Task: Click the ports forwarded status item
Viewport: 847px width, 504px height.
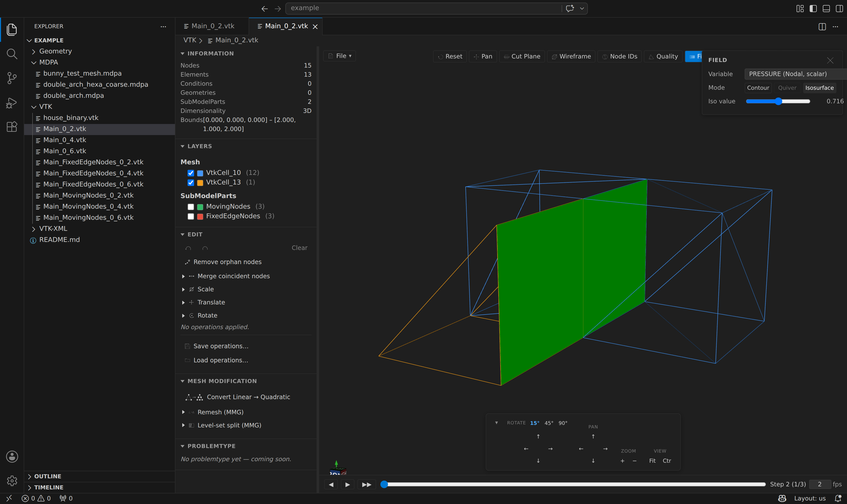Action: [66, 498]
